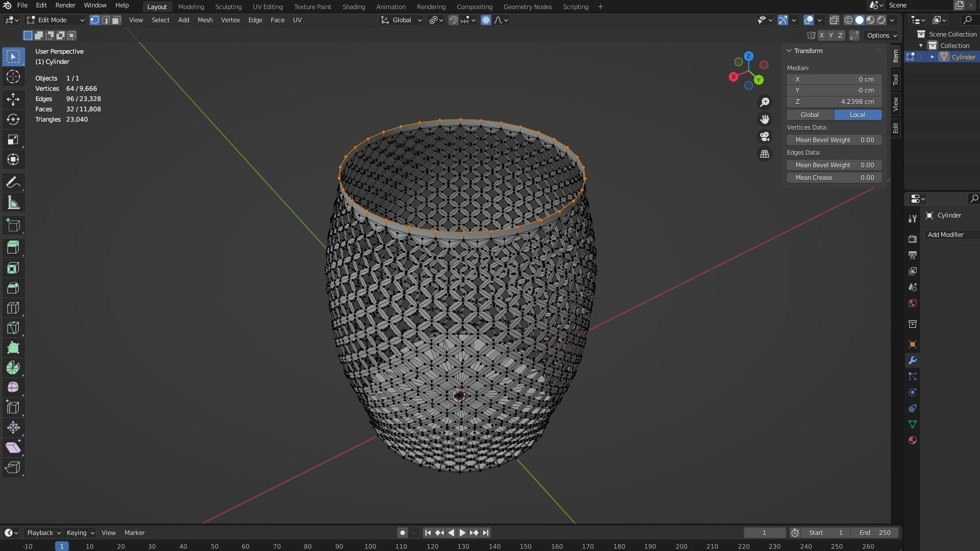This screenshot has height=551, width=980.
Task: Open the Edit Mode dropdown
Action: [56, 20]
